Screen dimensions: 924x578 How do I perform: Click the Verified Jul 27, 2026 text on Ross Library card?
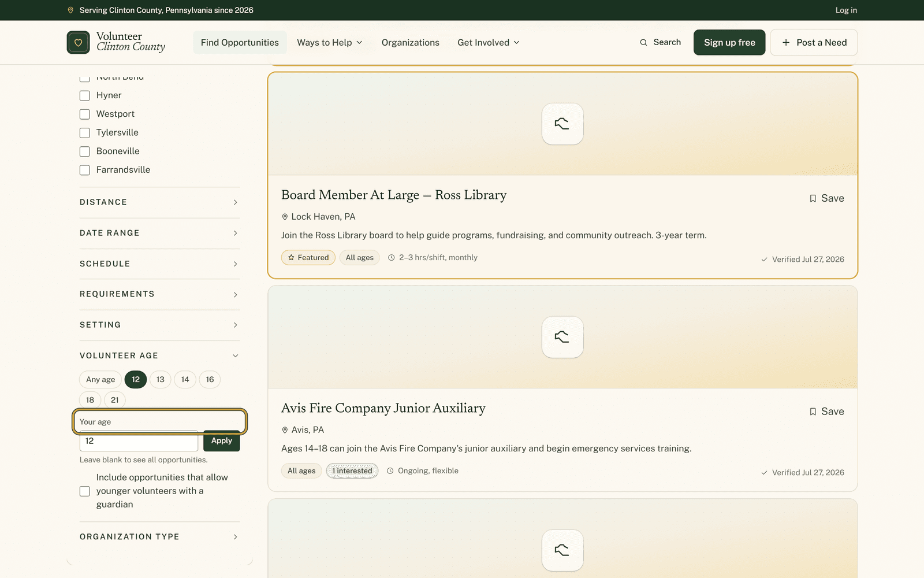tap(808, 260)
